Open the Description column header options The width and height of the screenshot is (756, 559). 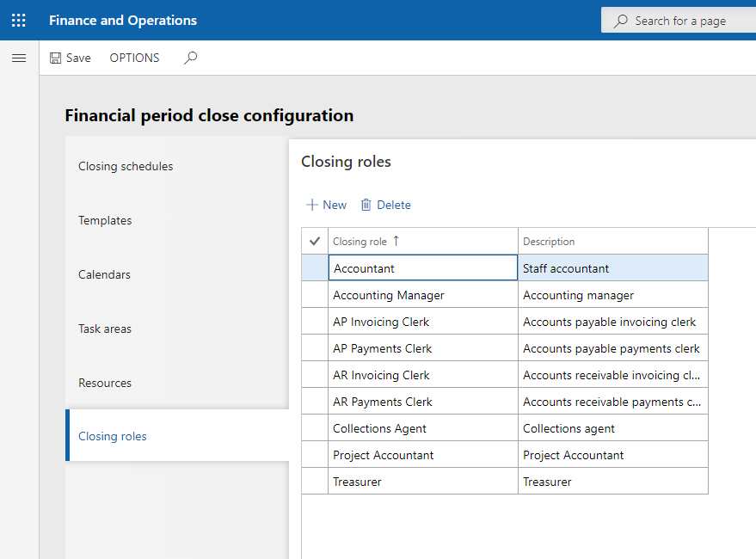pos(549,242)
